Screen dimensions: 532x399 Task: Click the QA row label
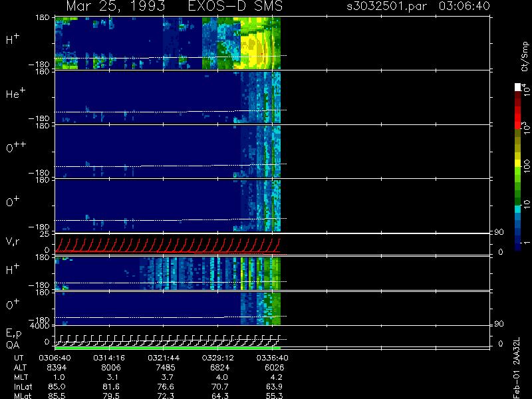[13, 345]
